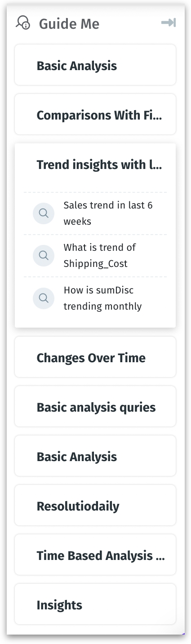Click the Guide Me info icon
This screenshot has width=191, height=644.
tap(22, 22)
